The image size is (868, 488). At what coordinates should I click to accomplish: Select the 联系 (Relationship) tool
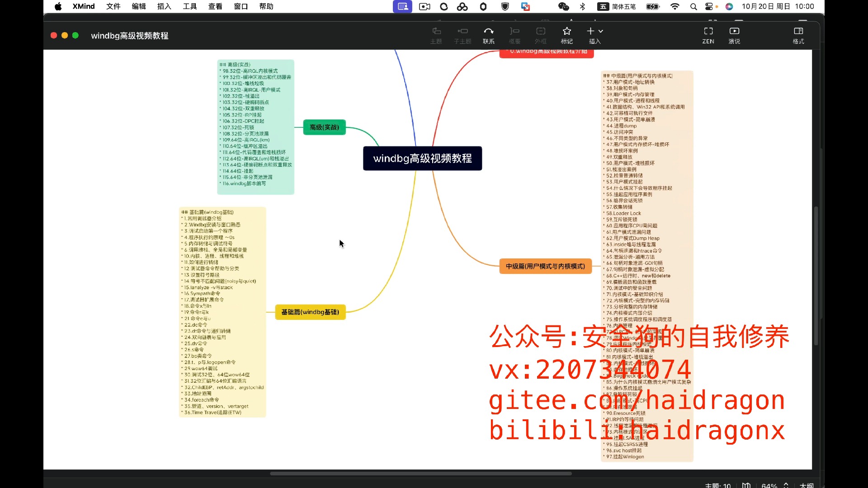[488, 35]
